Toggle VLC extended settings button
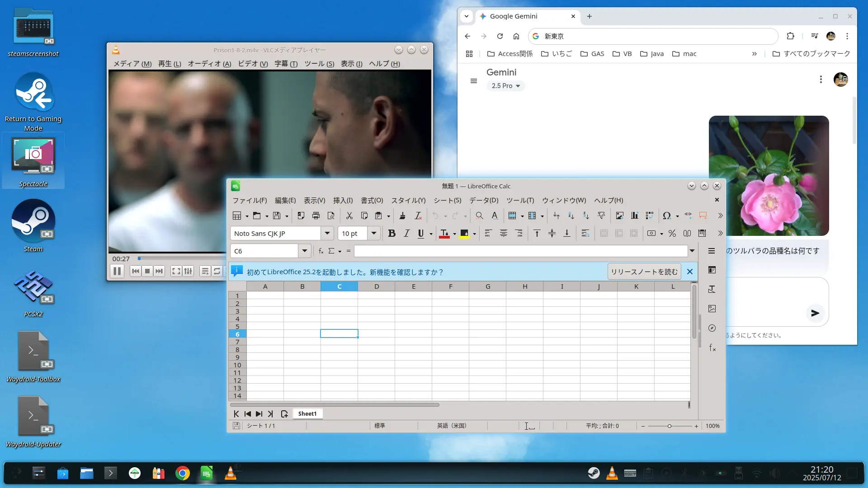The height and width of the screenshot is (488, 868). 188,271
